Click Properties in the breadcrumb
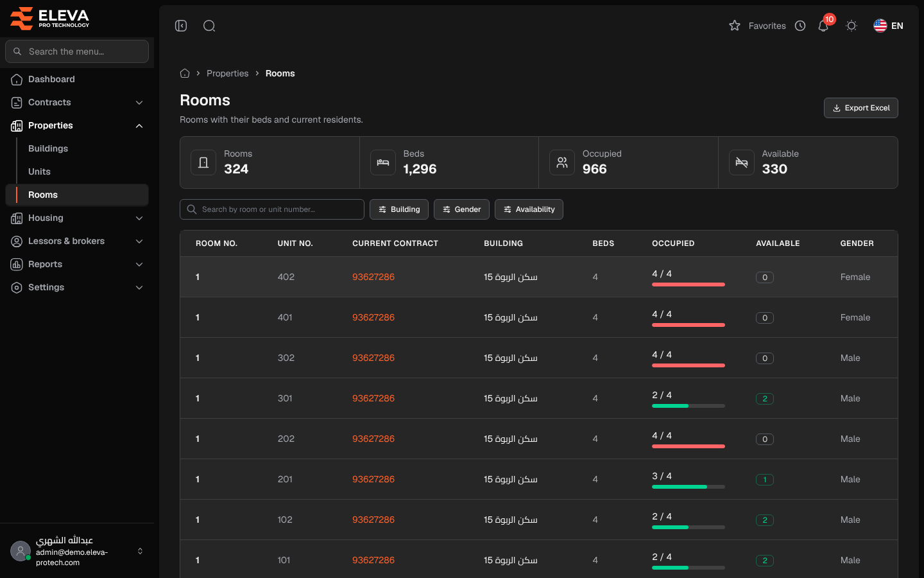This screenshot has height=578, width=924. (x=227, y=73)
